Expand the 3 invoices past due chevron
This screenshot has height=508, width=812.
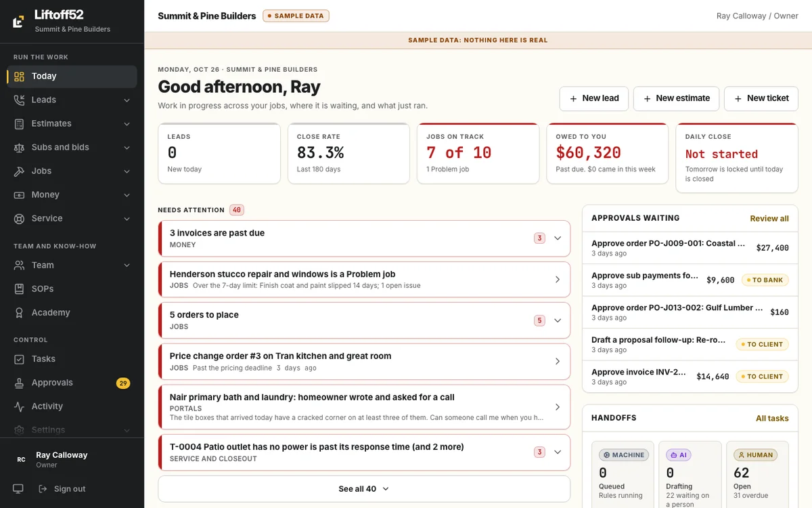558,238
